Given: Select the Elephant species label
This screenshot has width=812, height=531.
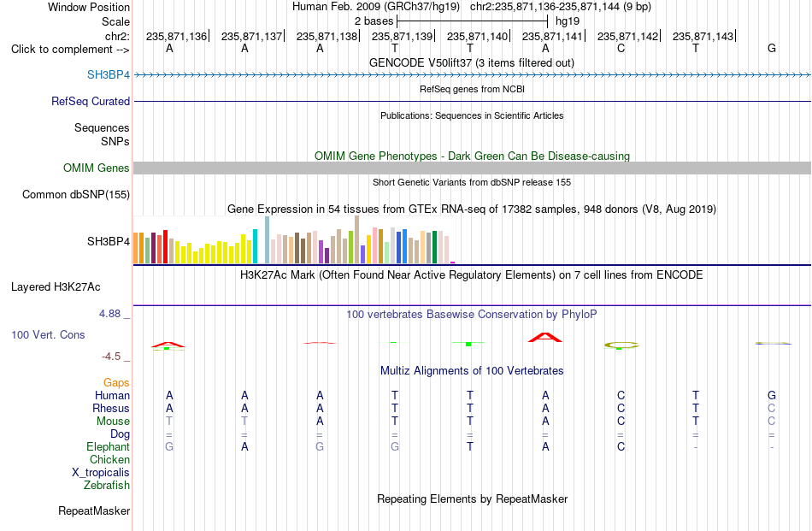Looking at the screenshot, I should (109, 446).
